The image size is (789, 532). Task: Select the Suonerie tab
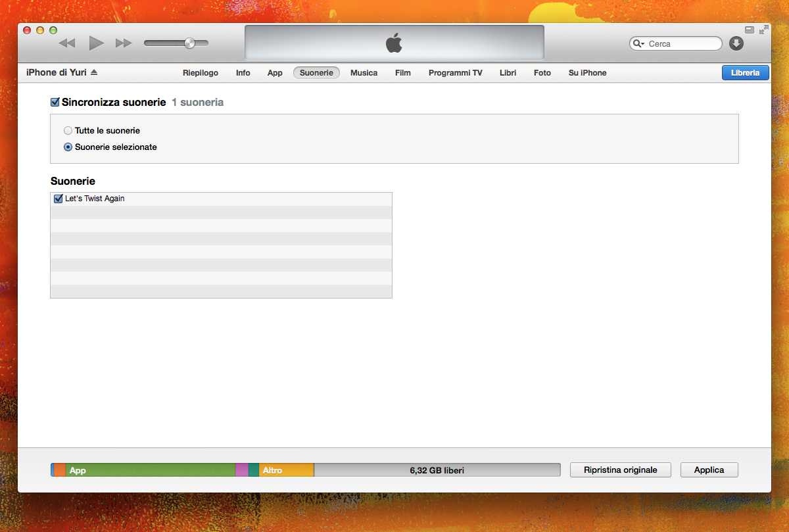point(316,73)
